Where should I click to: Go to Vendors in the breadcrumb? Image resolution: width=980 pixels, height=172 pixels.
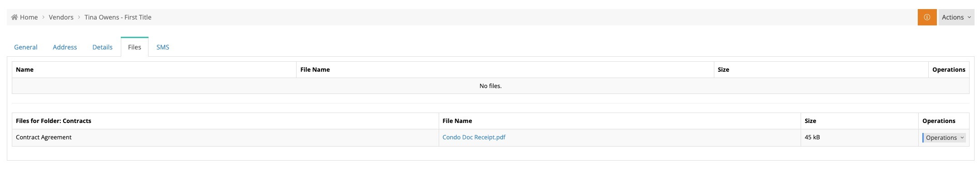[x=61, y=17]
